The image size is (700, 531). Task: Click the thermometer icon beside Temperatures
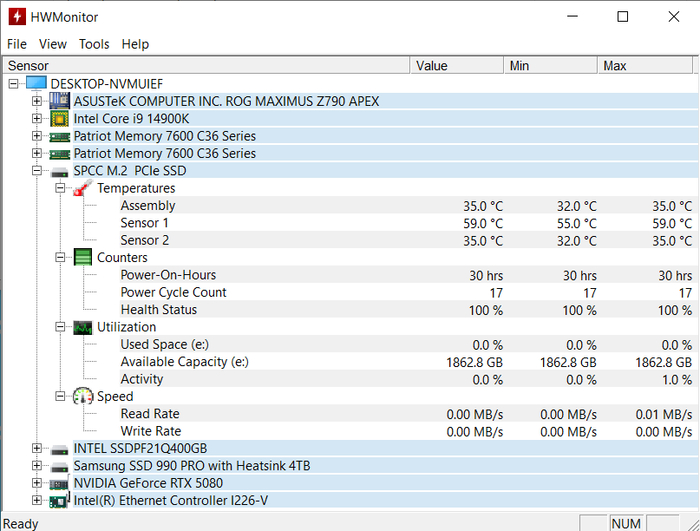83,188
